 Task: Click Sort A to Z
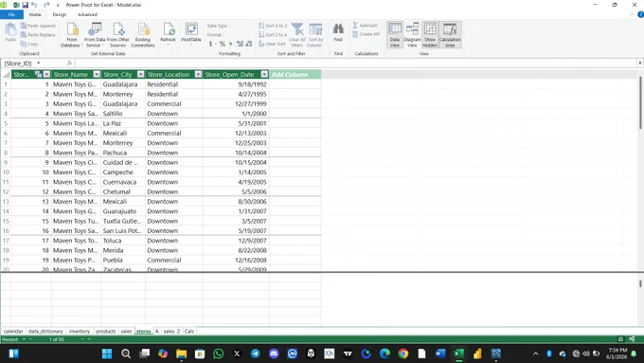pyautogui.click(x=273, y=26)
